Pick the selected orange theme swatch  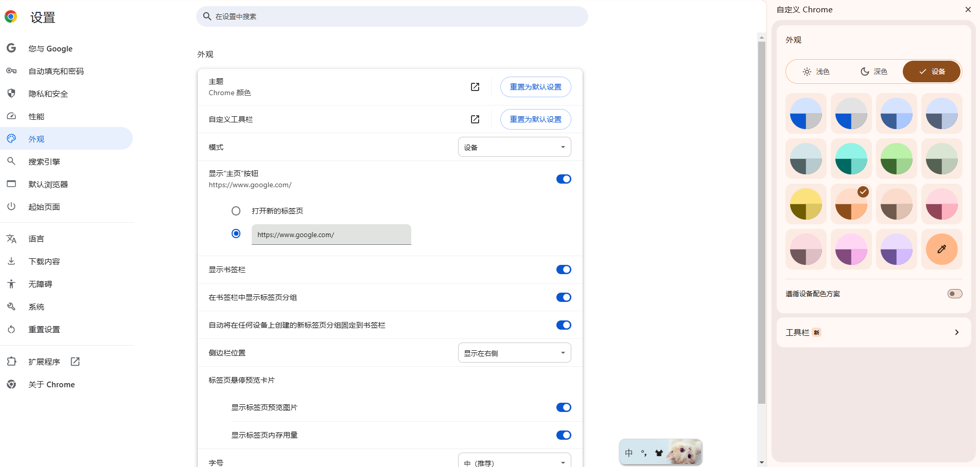pos(851,204)
